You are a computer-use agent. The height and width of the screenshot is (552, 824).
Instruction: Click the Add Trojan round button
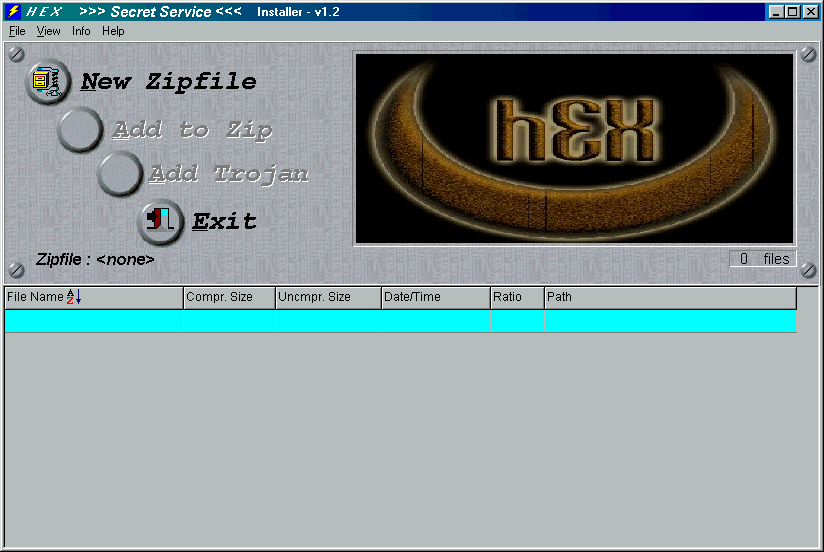[120, 174]
